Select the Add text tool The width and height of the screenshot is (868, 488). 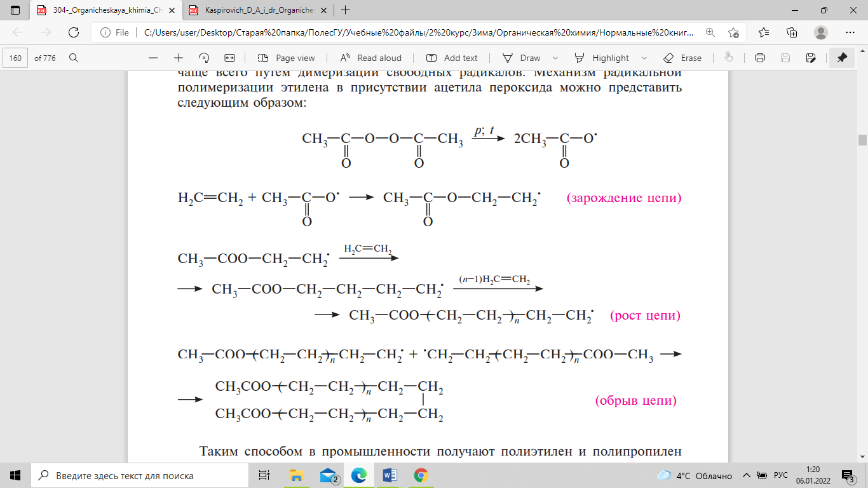[451, 58]
